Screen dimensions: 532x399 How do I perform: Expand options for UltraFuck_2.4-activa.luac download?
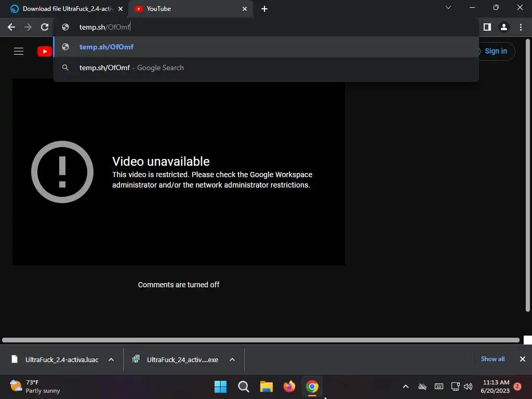point(111,360)
